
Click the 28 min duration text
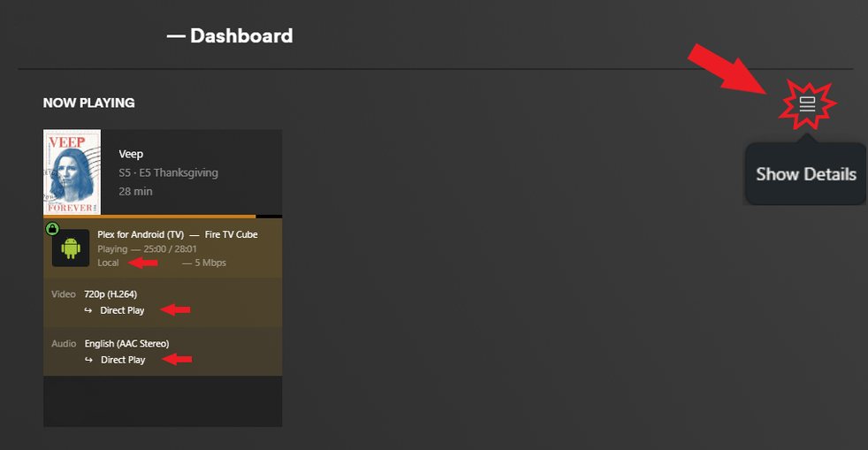pyautogui.click(x=135, y=191)
